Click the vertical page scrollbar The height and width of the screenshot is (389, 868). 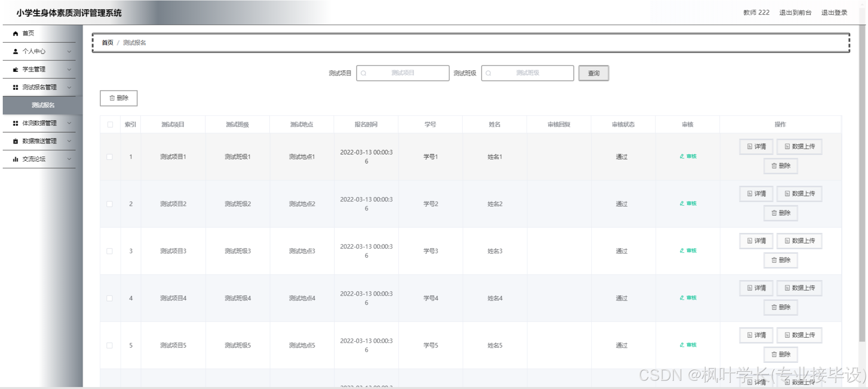click(x=862, y=183)
